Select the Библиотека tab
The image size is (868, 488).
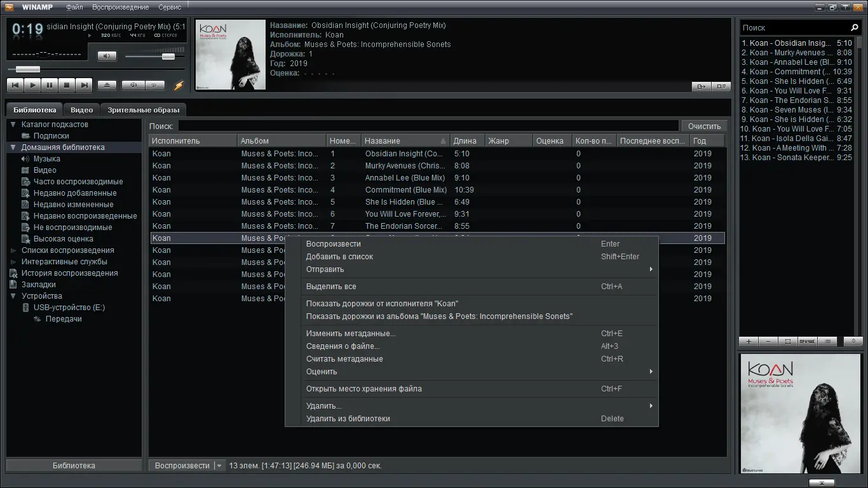pos(35,110)
